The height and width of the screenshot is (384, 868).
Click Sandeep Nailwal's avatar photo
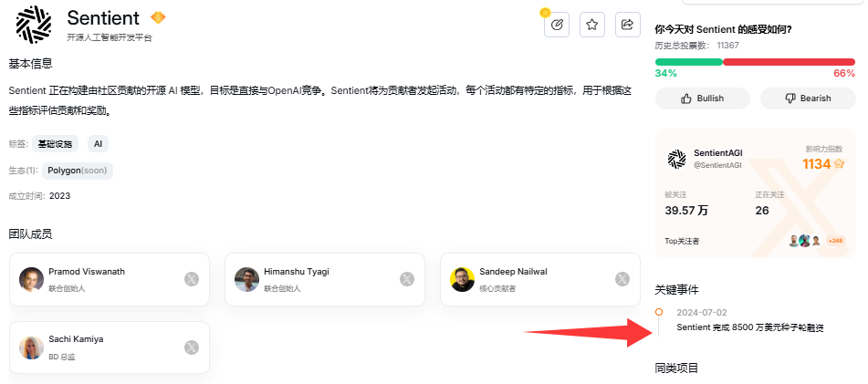pyautogui.click(x=462, y=279)
